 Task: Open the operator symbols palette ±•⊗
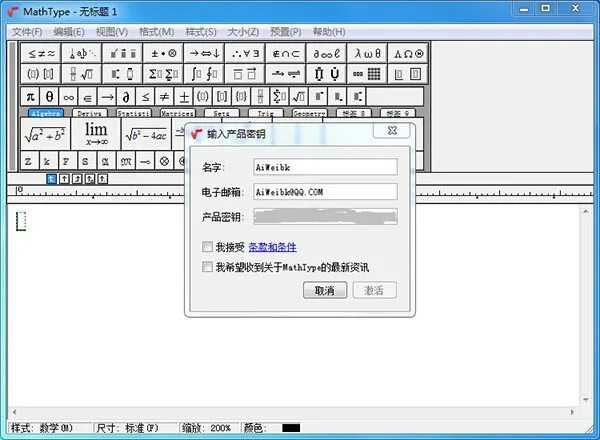[163, 54]
